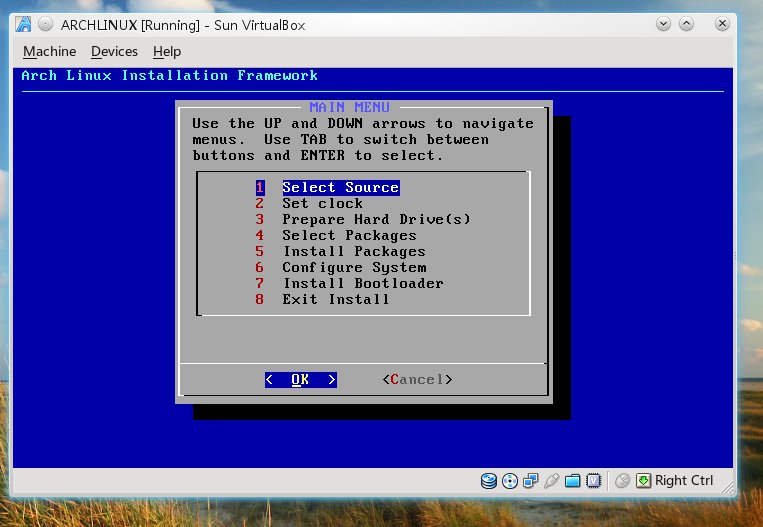Click the Cancel button in Main Menu
This screenshot has width=763, height=527.
pyautogui.click(x=418, y=380)
